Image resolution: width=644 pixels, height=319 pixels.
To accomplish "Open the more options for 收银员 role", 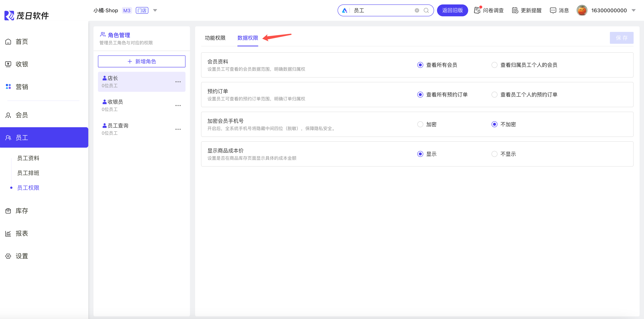I will pos(178,106).
